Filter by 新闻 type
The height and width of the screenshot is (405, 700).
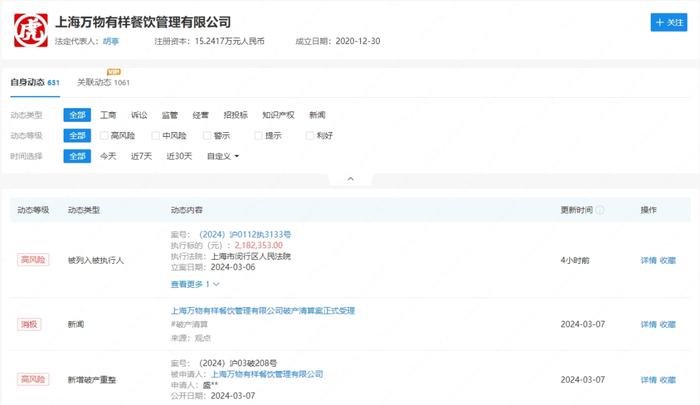point(317,115)
